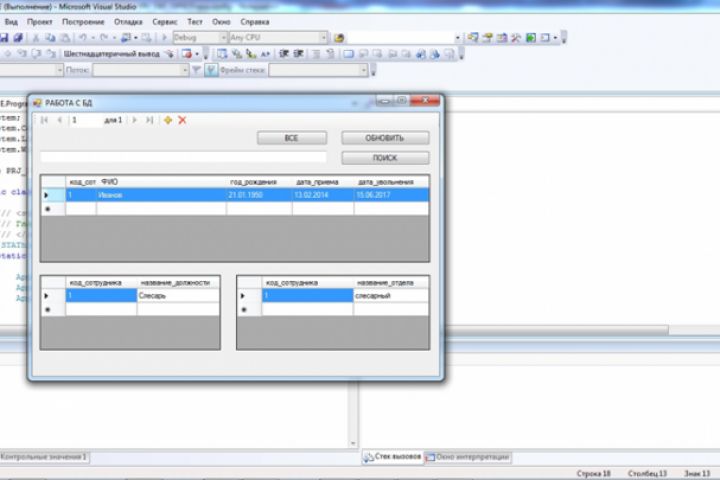Click the ВСЕ button
The width and height of the screenshot is (720, 480).
[292, 138]
